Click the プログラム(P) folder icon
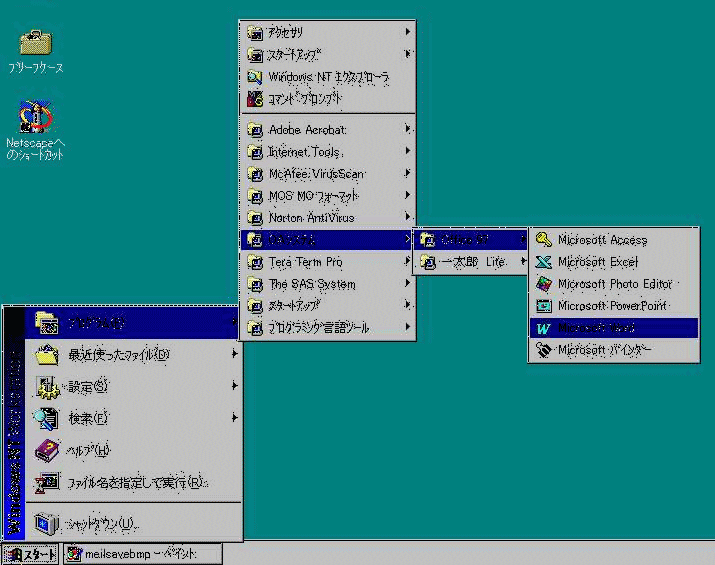Viewport: 715px width, 565px height. click(x=47, y=323)
